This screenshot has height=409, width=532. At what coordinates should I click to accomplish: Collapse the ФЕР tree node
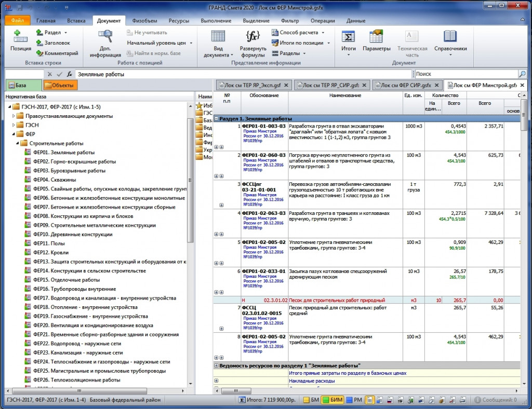(x=14, y=134)
